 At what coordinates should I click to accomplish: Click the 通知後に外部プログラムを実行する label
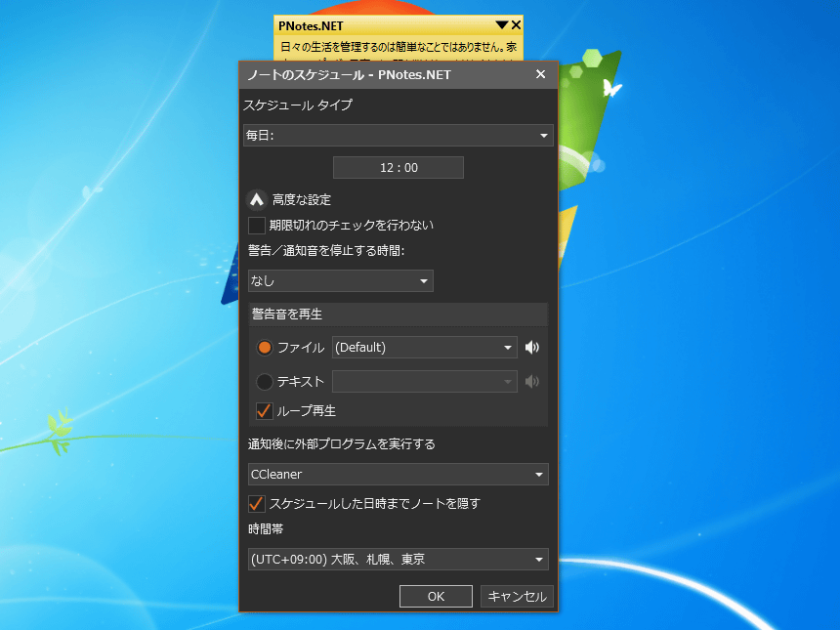(x=341, y=444)
